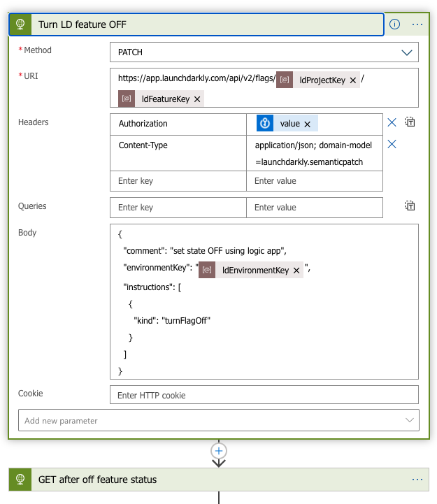
Task: Remove the ldFeatureKey token from URI
Action: [x=197, y=99]
